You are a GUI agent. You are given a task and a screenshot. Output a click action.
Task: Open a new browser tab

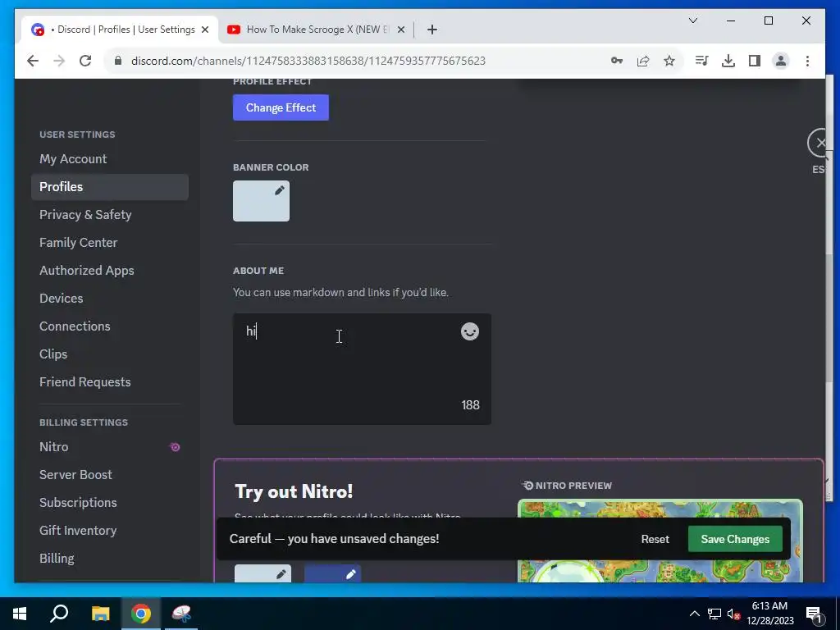(x=431, y=30)
